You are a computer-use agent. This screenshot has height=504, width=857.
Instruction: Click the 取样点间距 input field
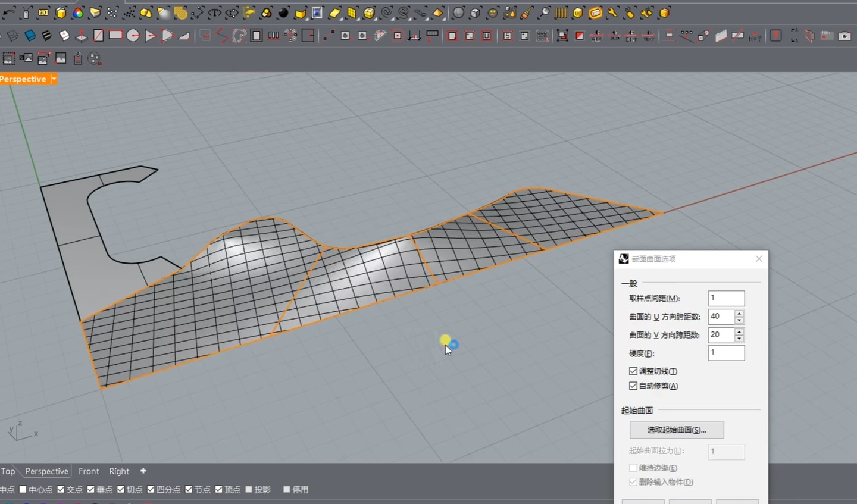726,298
